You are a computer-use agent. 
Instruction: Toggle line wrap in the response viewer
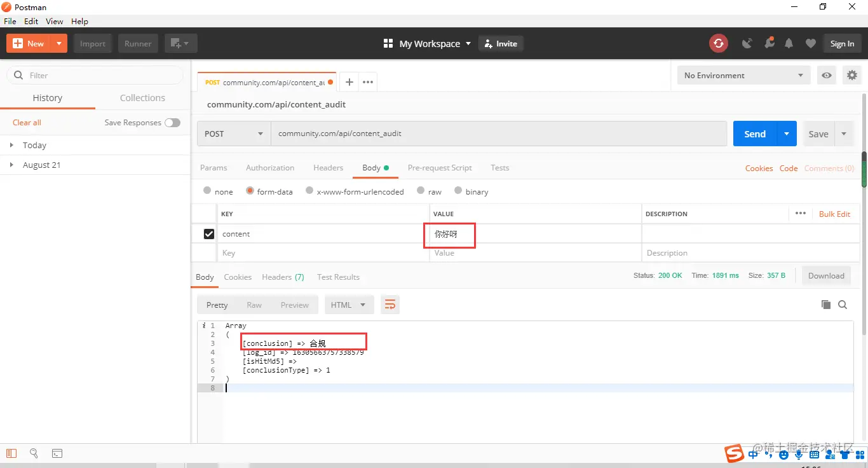tap(390, 305)
